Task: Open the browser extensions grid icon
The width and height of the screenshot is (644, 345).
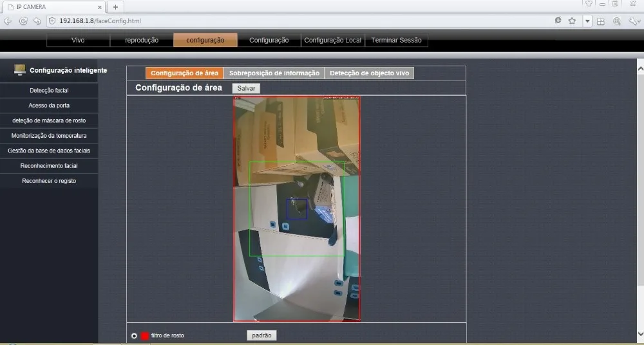Action: pyautogui.click(x=600, y=21)
